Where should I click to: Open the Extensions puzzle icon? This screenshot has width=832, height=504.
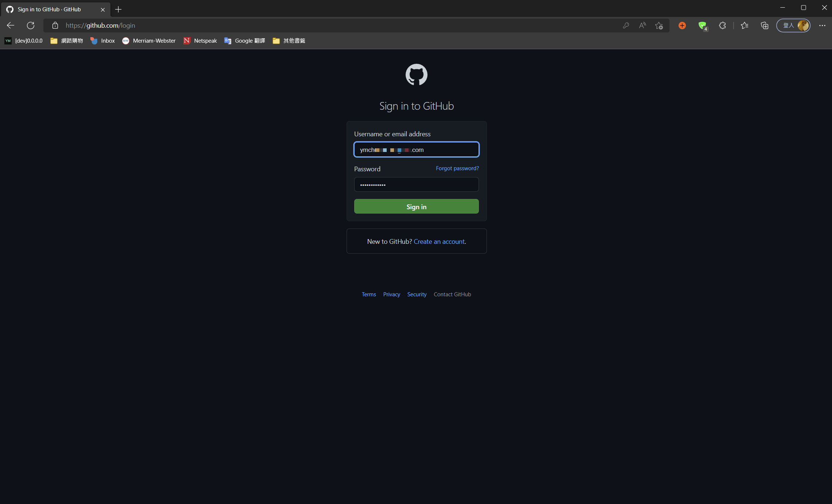(x=722, y=26)
